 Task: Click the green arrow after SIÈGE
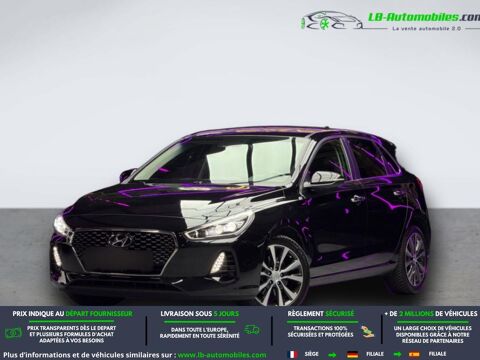[332, 354]
